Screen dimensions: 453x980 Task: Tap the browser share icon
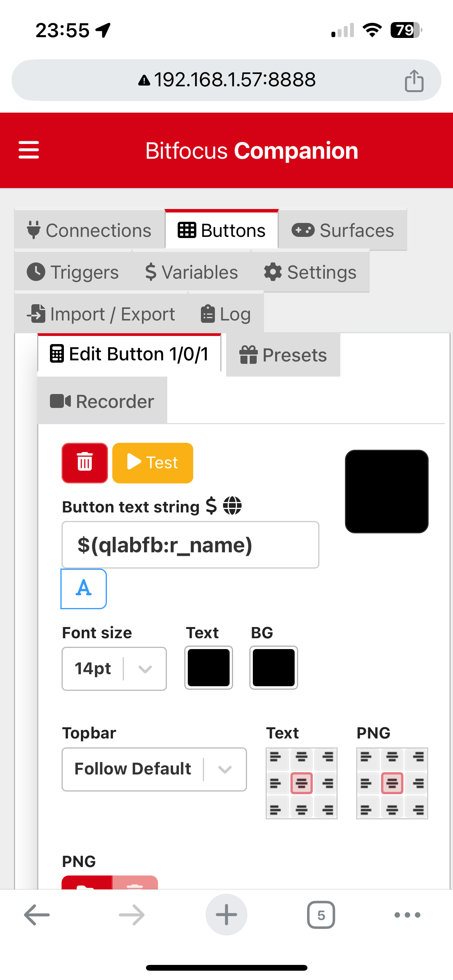click(414, 81)
